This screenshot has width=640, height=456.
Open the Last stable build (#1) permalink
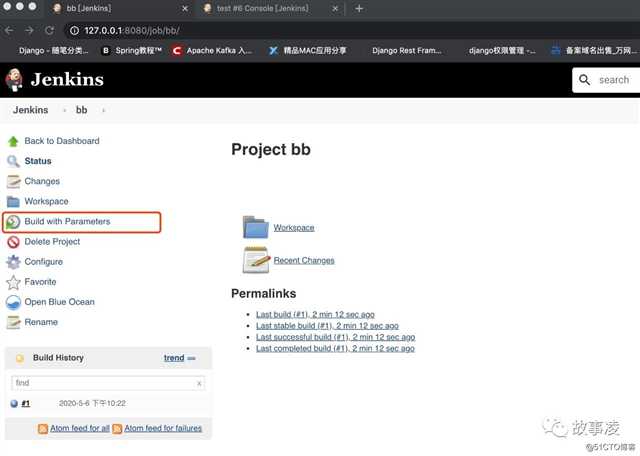coord(327,326)
